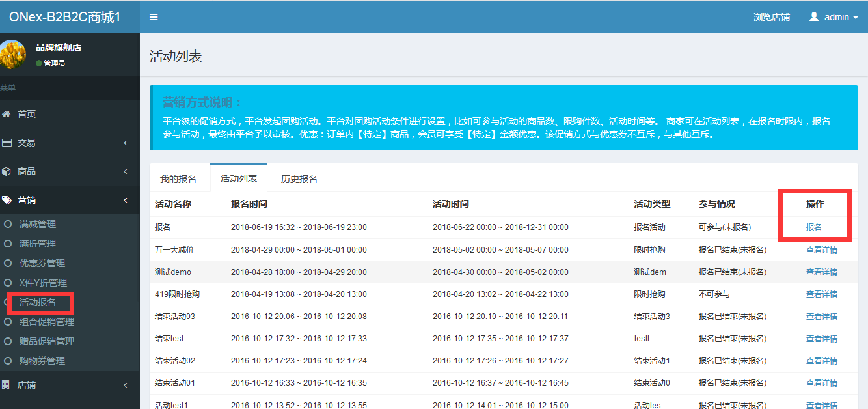Image resolution: width=868 pixels, height=409 pixels.
Task: Open the admin dropdown caret
Action: [x=855, y=18]
